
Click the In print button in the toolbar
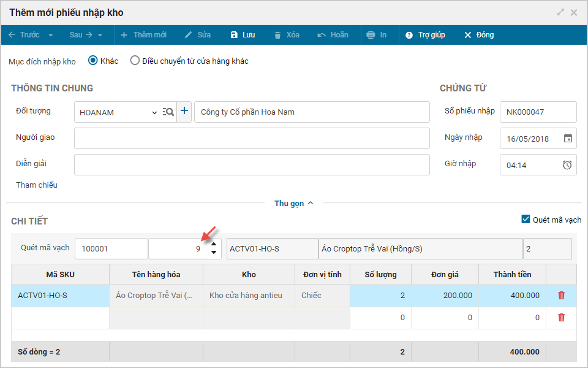click(x=376, y=35)
